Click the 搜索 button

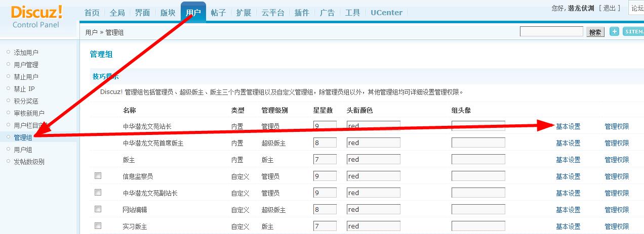click(x=595, y=32)
